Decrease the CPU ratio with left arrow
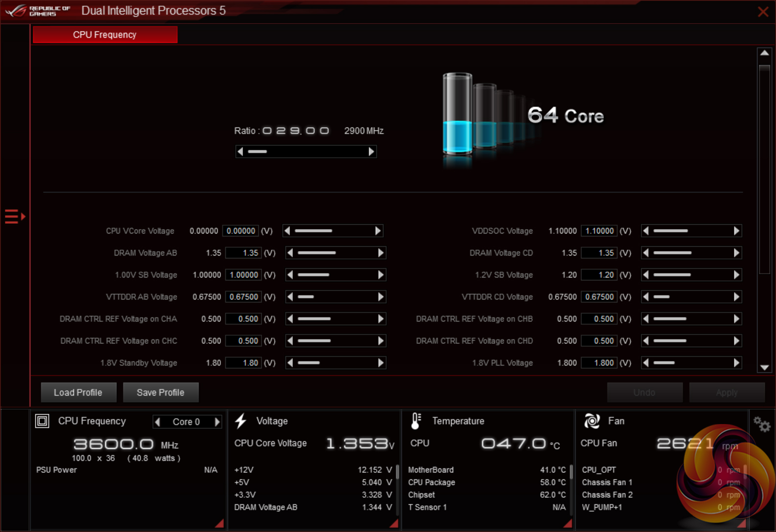This screenshot has height=532, width=776. pos(240,151)
